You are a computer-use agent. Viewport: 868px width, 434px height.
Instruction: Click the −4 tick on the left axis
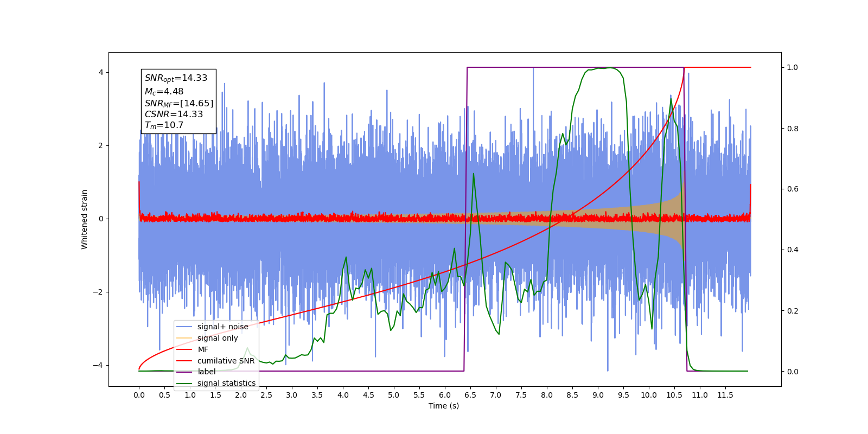coord(98,365)
